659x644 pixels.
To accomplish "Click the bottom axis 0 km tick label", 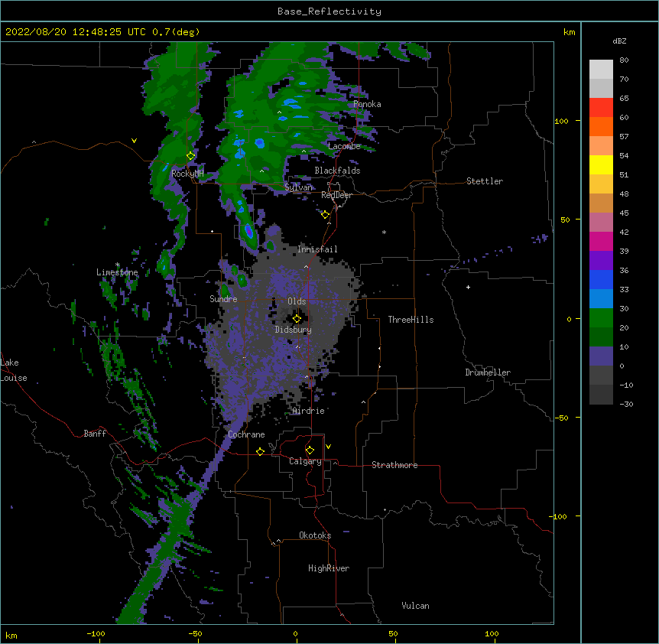I will (295, 633).
